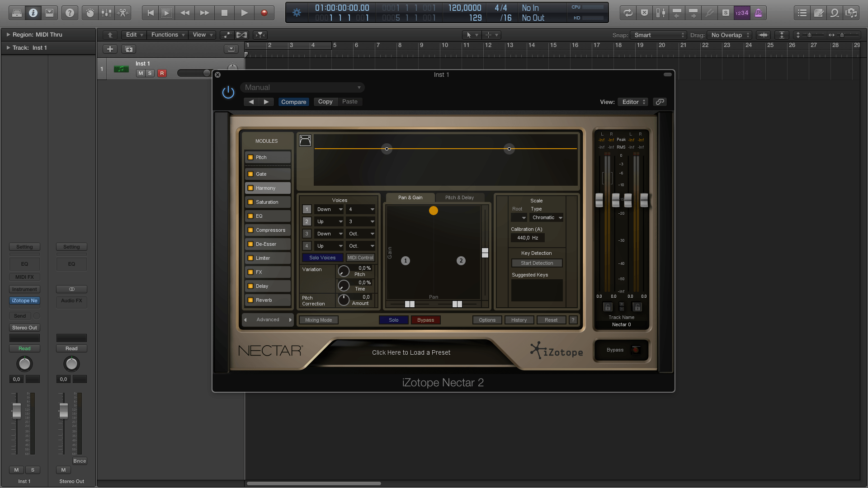868x488 pixels.
Task: Expand the Track: Inst 1 disclosure triangle
Action: (x=8, y=47)
